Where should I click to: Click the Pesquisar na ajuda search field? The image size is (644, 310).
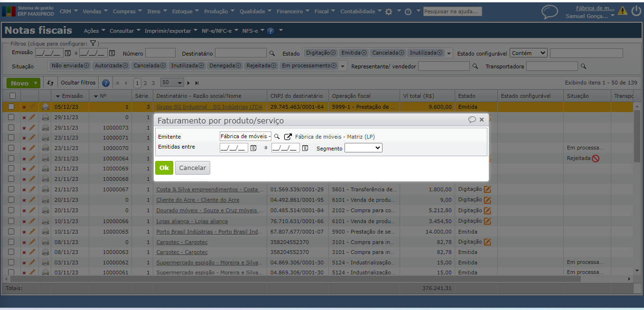pos(452,11)
